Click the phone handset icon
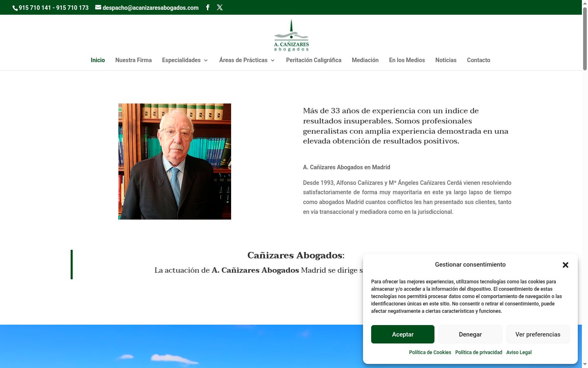 [x=15, y=8]
